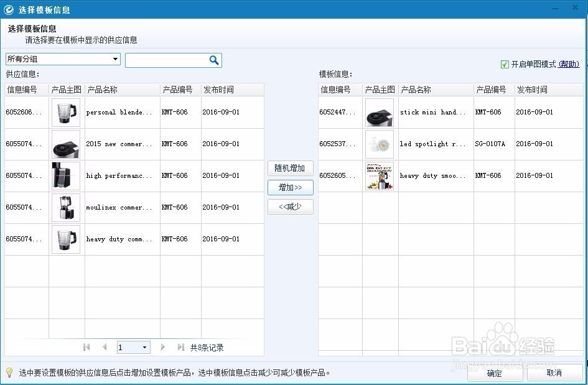Click 'moulinex commer...' product name
The height and width of the screenshot is (385, 588).
pyautogui.click(x=119, y=207)
